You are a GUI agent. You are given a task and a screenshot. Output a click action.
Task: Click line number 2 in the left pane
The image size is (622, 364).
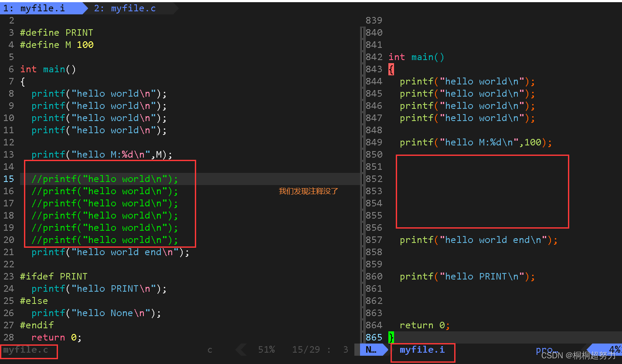point(11,20)
